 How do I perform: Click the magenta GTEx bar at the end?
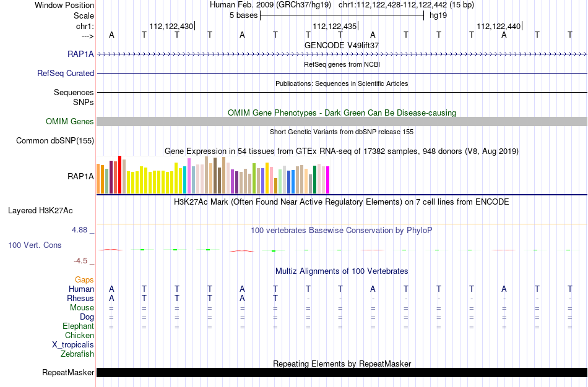tap(328, 180)
